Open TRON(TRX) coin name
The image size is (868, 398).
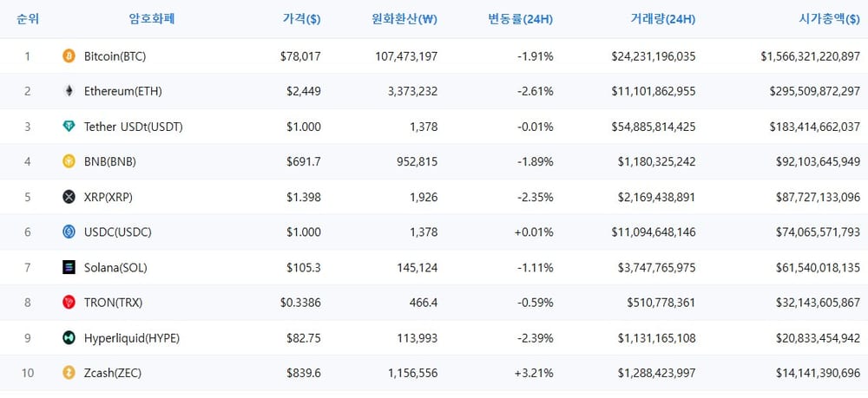114,303
